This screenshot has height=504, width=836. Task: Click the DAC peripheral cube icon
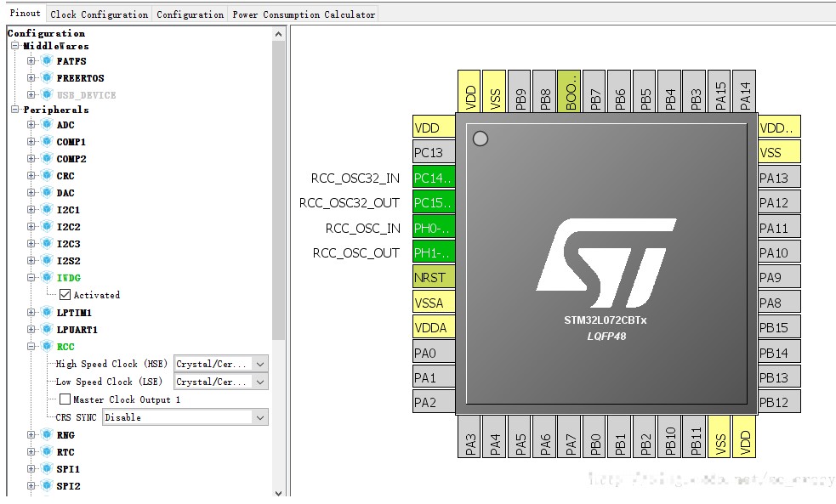coord(48,193)
